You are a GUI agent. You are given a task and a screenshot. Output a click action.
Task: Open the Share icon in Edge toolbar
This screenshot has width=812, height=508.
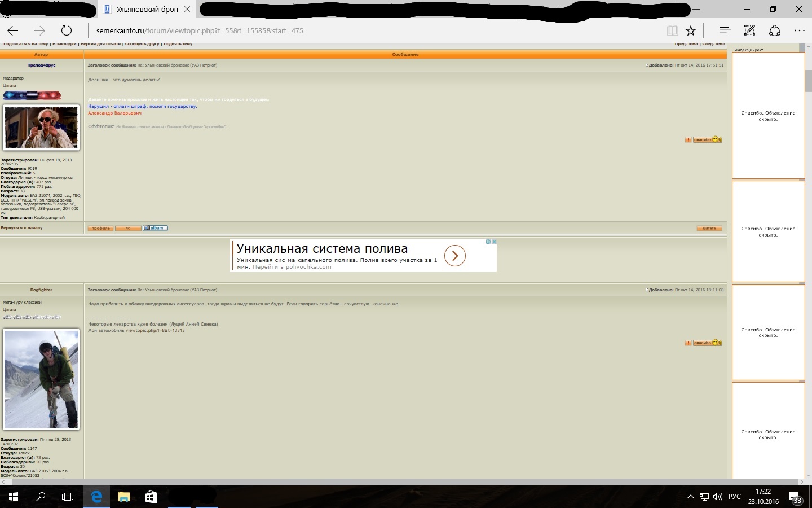coord(775,30)
